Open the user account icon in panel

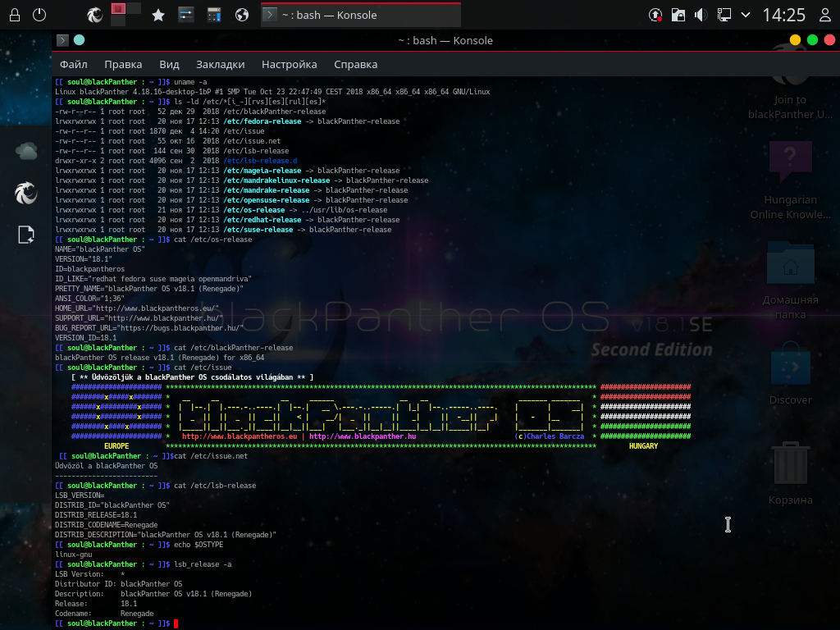pos(825,15)
